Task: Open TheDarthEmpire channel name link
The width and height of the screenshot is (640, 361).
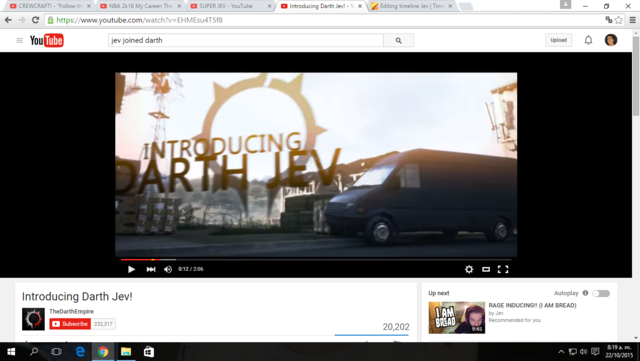Action: pos(71,311)
